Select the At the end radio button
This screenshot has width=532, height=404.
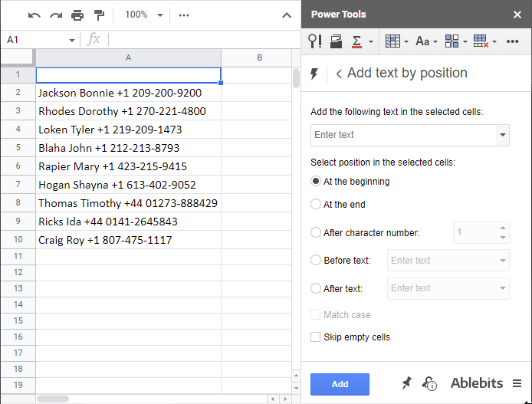[316, 204]
